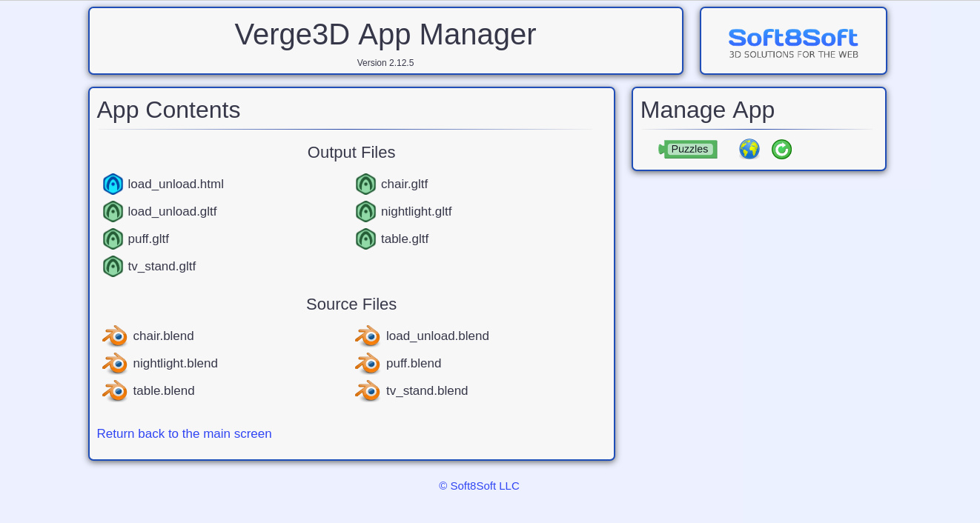Click the puff.gltf file icon
This screenshot has height=523, width=980.
coord(113,239)
